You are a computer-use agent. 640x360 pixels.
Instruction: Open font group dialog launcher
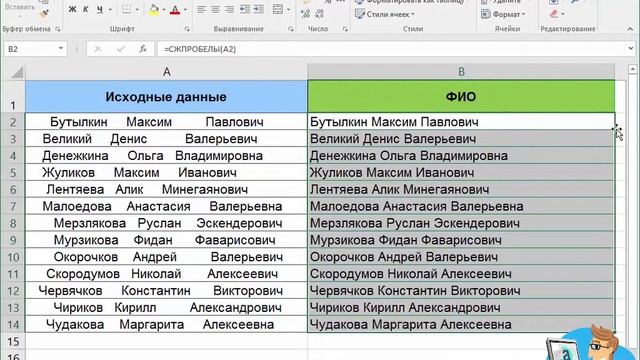[x=187, y=29]
